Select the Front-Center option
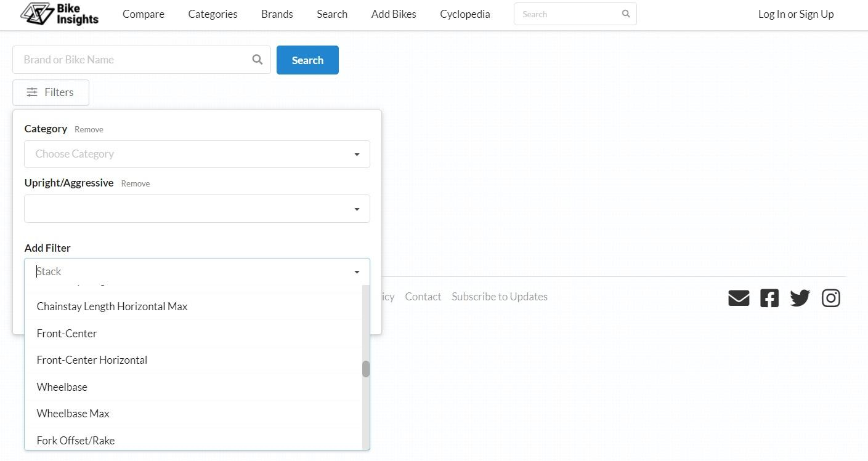Image resolution: width=868 pixels, height=461 pixels. tap(193, 334)
